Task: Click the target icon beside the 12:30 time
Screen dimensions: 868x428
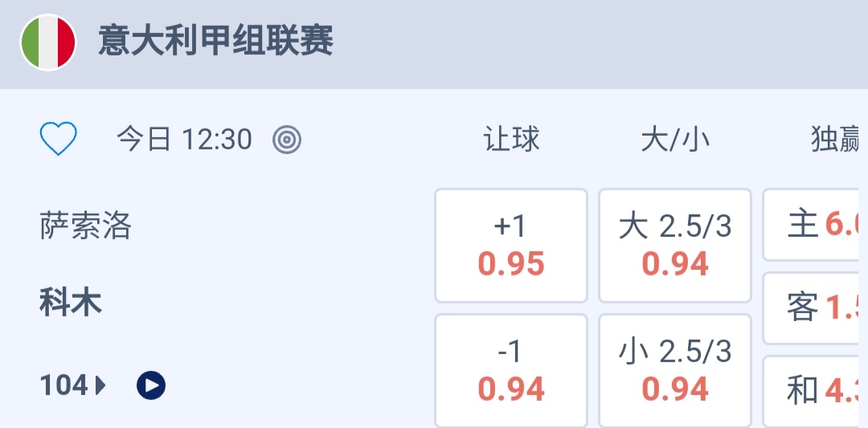Action: [x=287, y=140]
